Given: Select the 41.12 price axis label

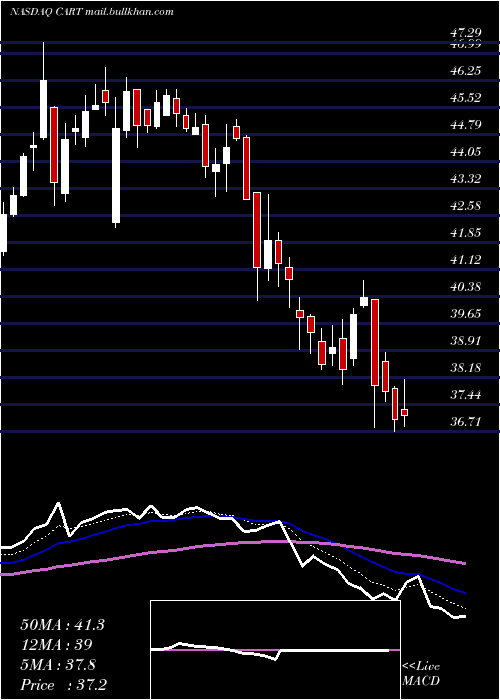Looking at the screenshot, I should [x=465, y=259].
